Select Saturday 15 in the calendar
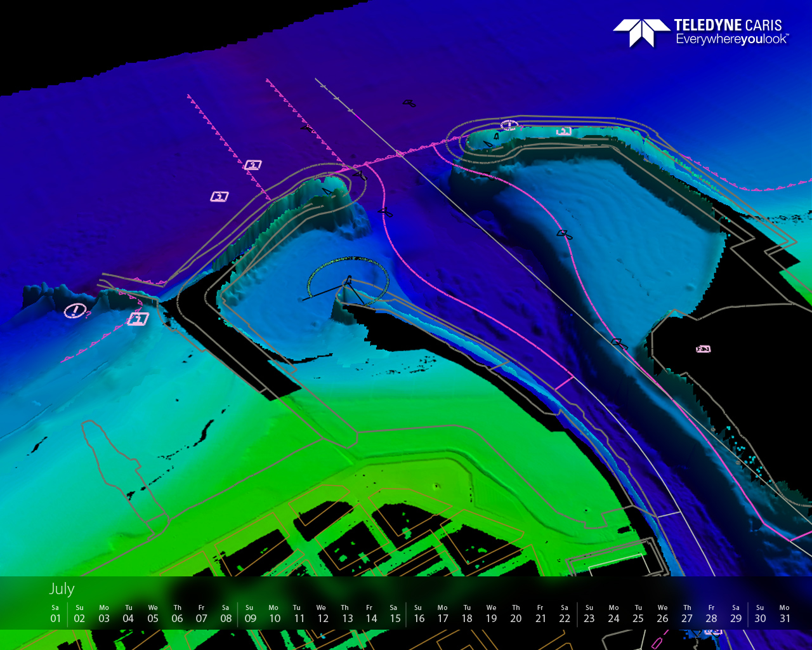The height and width of the screenshot is (650, 812). [395, 614]
